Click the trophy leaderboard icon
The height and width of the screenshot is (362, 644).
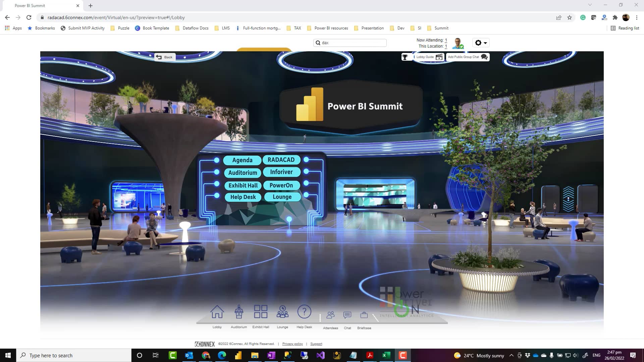tap(405, 57)
